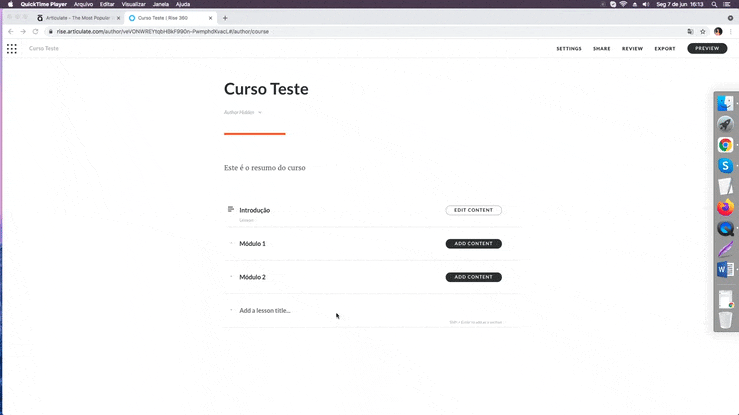Launch Skype from the Dock
The height and width of the screenshot is (415, 739).
click(x=725, y=166)
